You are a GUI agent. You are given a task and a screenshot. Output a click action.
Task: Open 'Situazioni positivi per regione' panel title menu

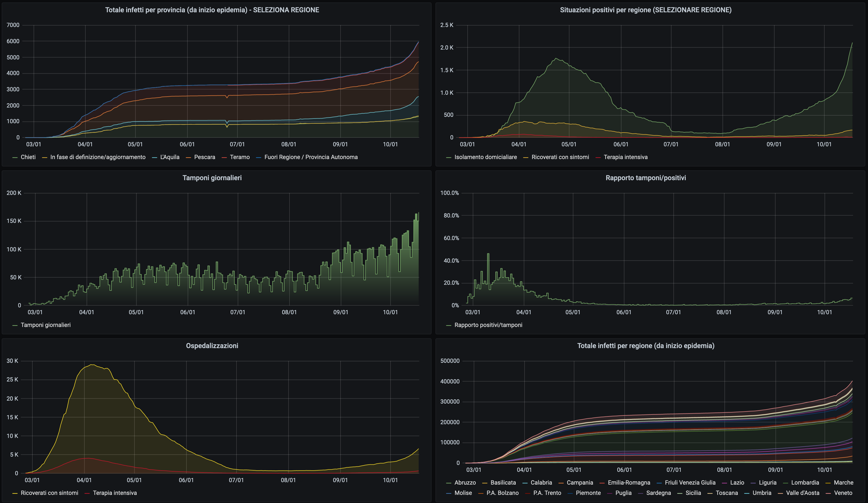tap(645, 10)
